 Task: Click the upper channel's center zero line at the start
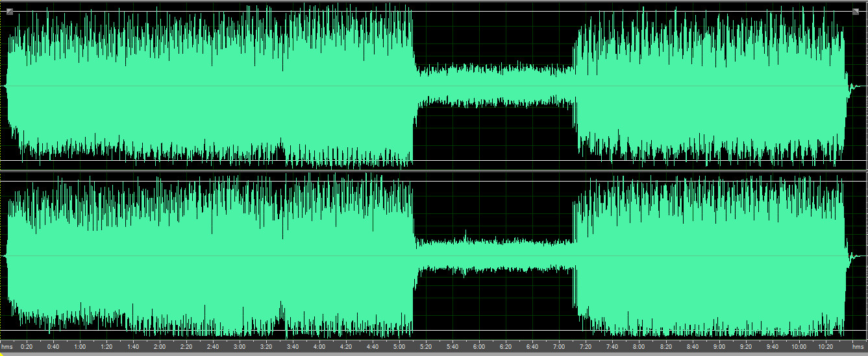coord(5,86)
